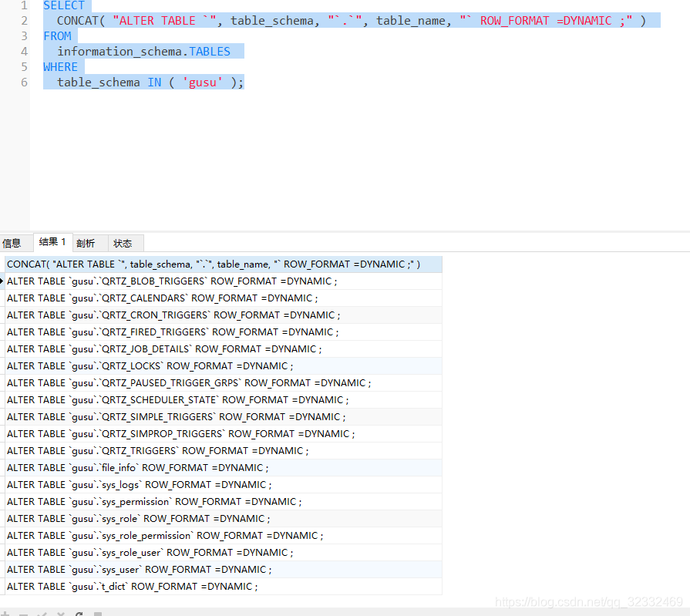
Task: Select the QRTZ_FIRED_TRIGGERS result row
Action: 224,332
